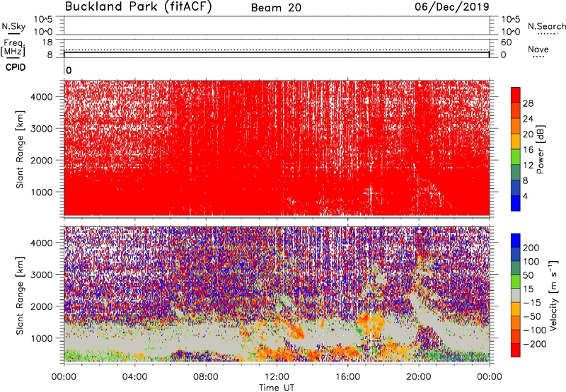Image resolution: width=566 pixels, height=392 pixels.
Task: Click the -200 label on velocity colorbar
Action: pyautogui.click(x=535, y=344)
